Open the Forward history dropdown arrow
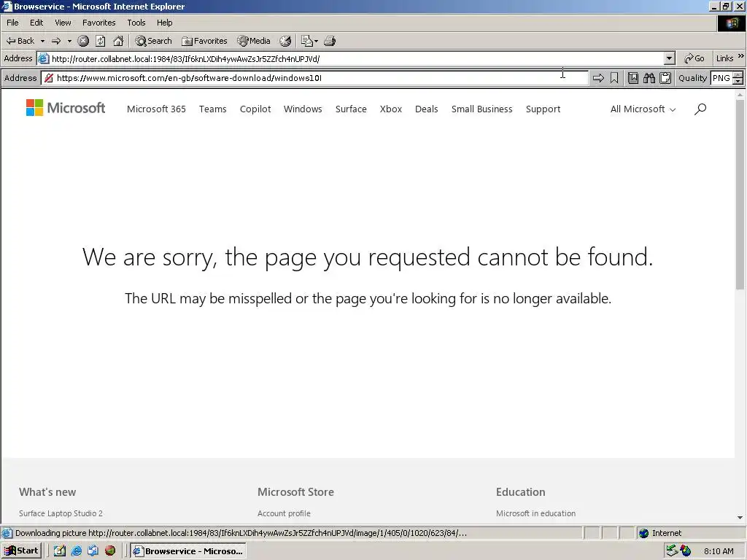 coord(69,41)
